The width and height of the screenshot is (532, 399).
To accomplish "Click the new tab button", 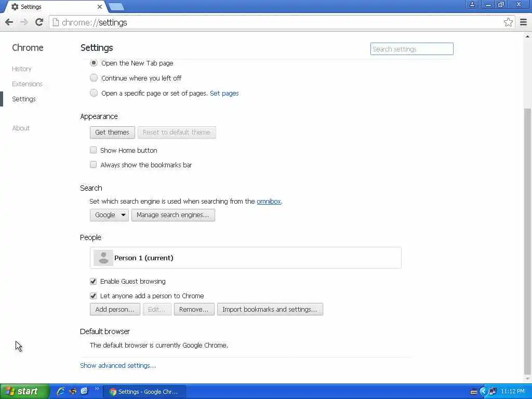I will (116, 7).
